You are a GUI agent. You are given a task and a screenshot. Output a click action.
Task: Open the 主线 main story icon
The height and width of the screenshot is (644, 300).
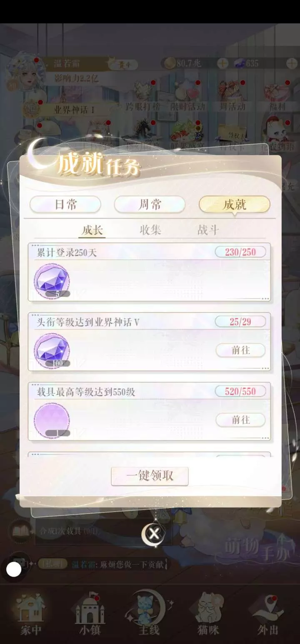pyautogui.click(x=149, y=614)
